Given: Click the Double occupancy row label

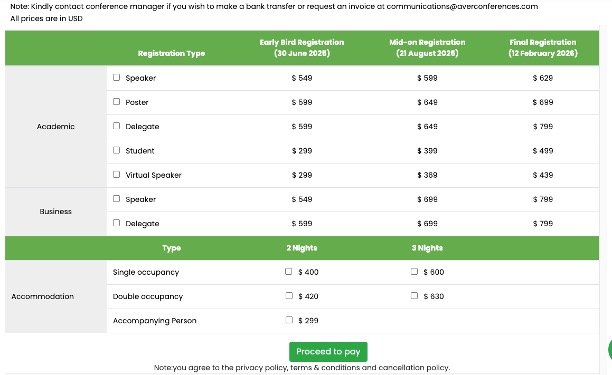Looking at the screenshot, I should click(x=148, y=296).
